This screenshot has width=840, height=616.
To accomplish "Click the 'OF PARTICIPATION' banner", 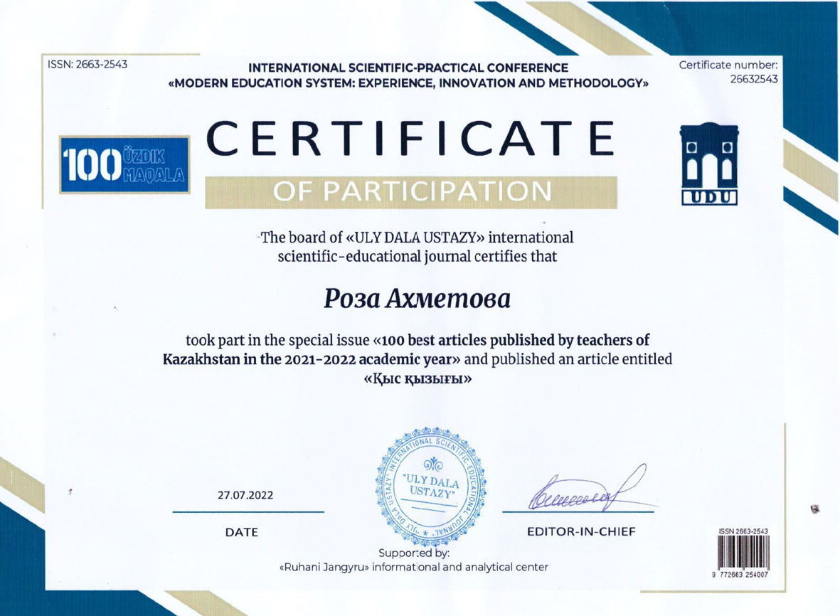I will pyautogui.click(x=411, y=192).
